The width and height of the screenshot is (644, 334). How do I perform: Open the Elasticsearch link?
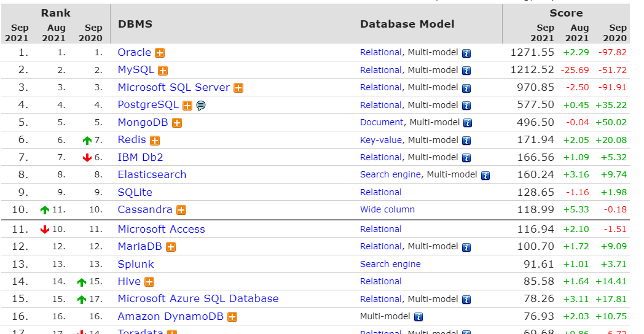coord(152,175)
